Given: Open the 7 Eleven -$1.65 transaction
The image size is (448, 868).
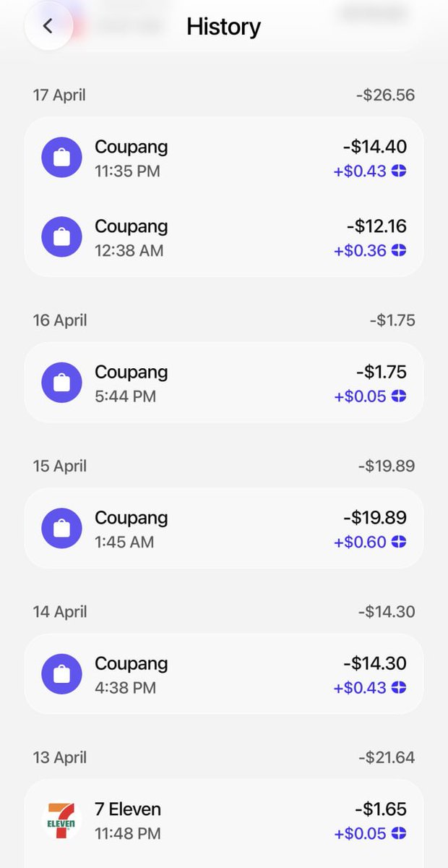Looking at the screenshot, I should click(x=224, y=820).
